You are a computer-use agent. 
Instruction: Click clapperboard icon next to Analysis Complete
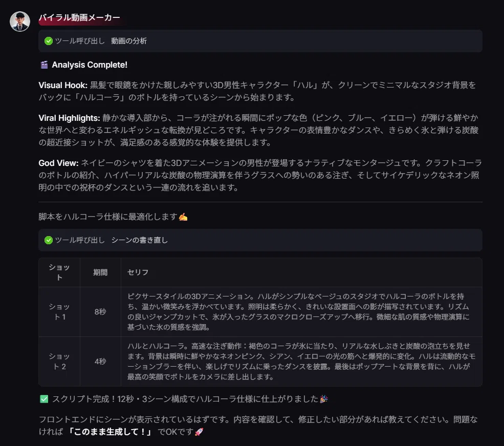click(44, 65)
